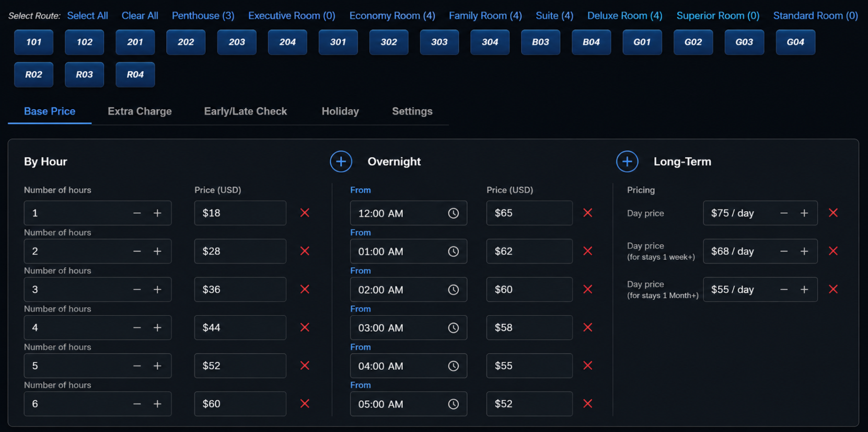Open time picker for 12:00 AM field

(454, 213)
